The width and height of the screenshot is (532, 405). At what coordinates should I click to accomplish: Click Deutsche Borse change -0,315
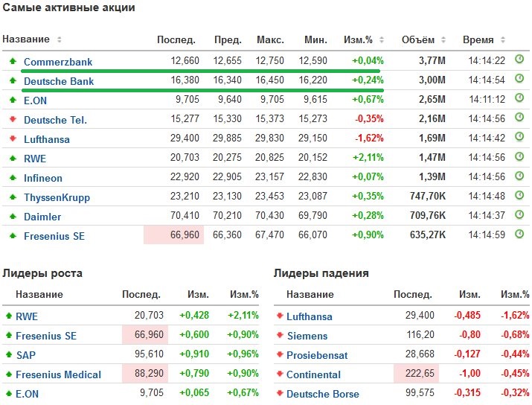(x=467, y=392)
